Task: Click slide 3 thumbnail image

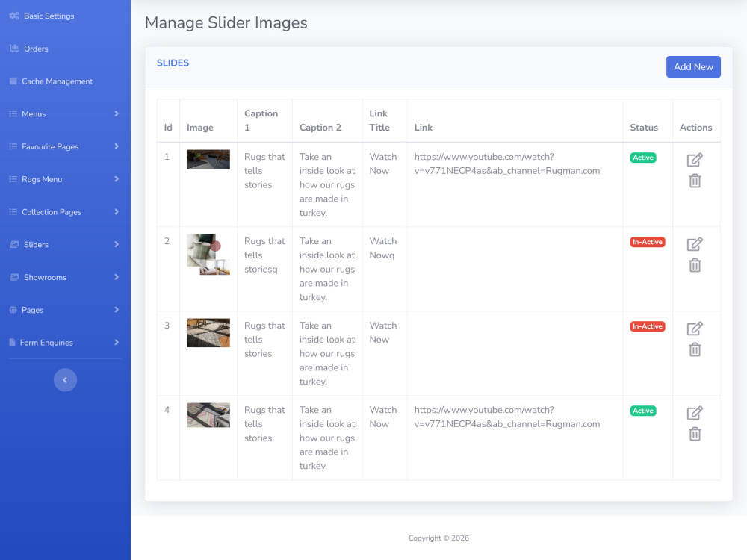Action: coord(208,332)
